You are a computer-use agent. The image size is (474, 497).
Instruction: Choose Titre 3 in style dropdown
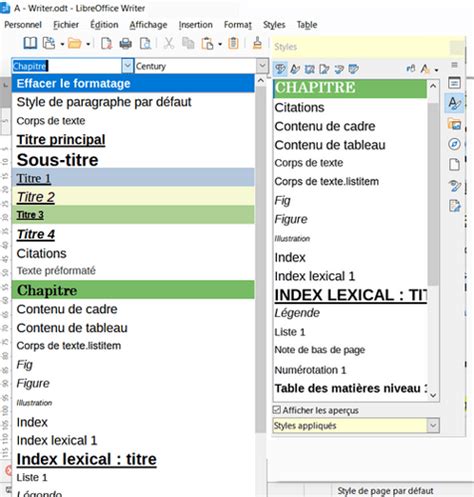coord(133,215)
